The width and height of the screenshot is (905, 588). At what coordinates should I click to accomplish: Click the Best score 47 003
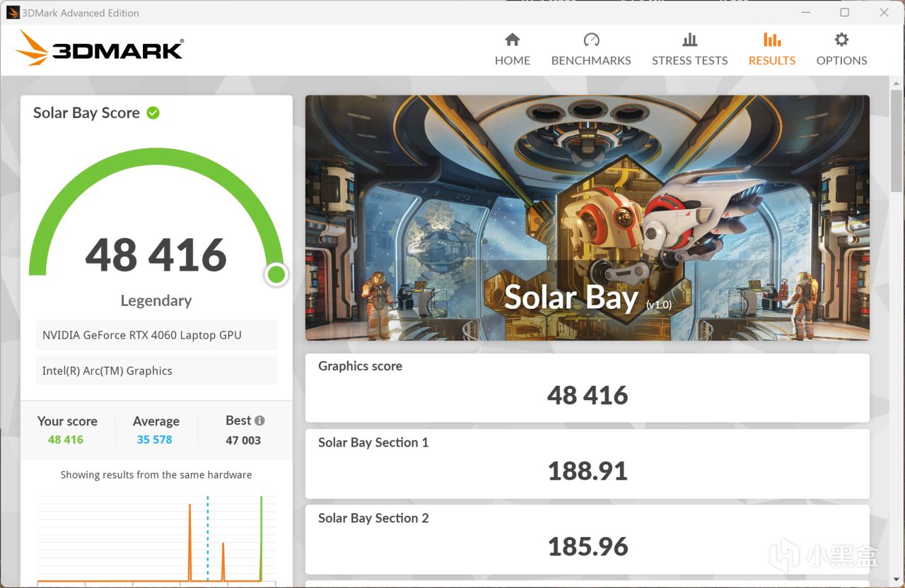[243, 440]
